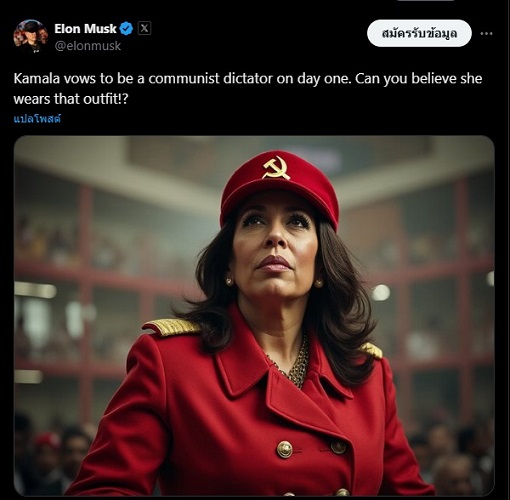The height and width of the screenshot is (500, 510).
Task: Click the สมัครรับข้อมูล subscribe button
Action: pyautogui.click(x=419, y=33)
